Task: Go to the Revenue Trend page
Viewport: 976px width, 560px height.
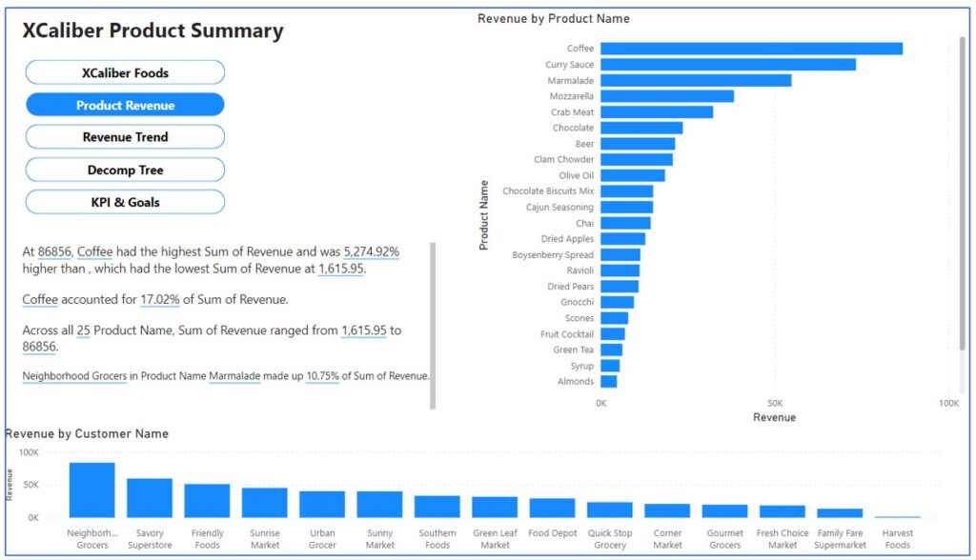Action: [125, 137]
